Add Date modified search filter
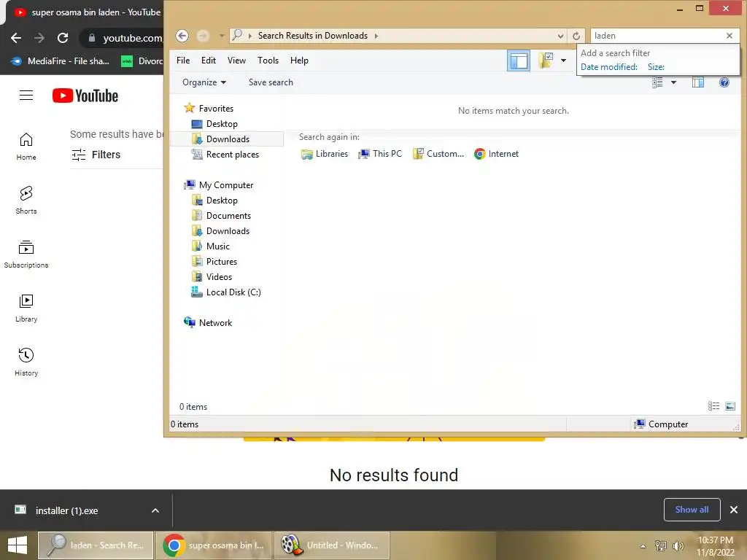The width and height of the screenshot is (747, 560). tap(609, 67)
